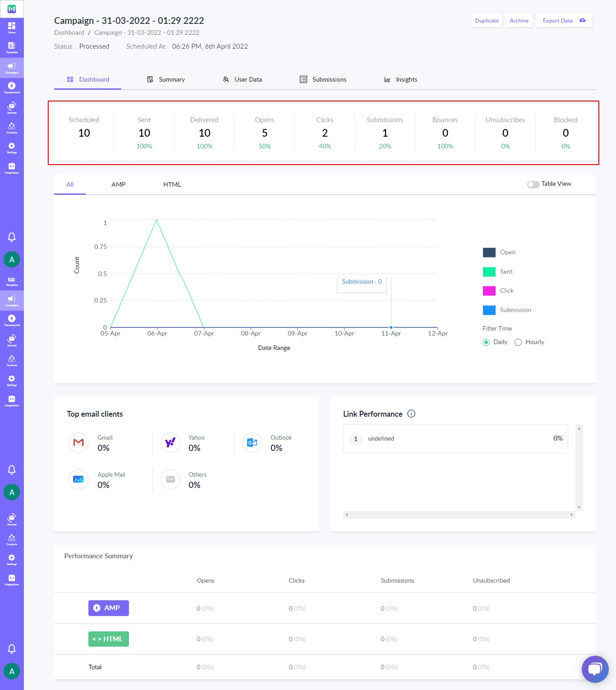Click the Summary tab's document icon
616x690 pixels.
(150, 79)
